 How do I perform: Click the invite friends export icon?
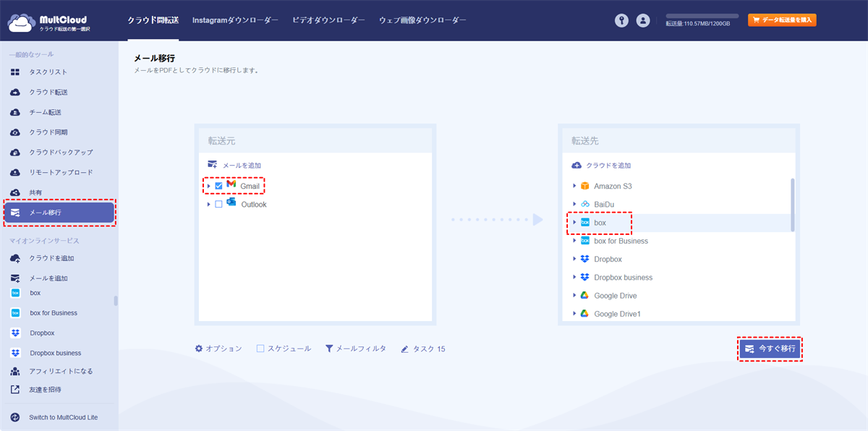15,389
